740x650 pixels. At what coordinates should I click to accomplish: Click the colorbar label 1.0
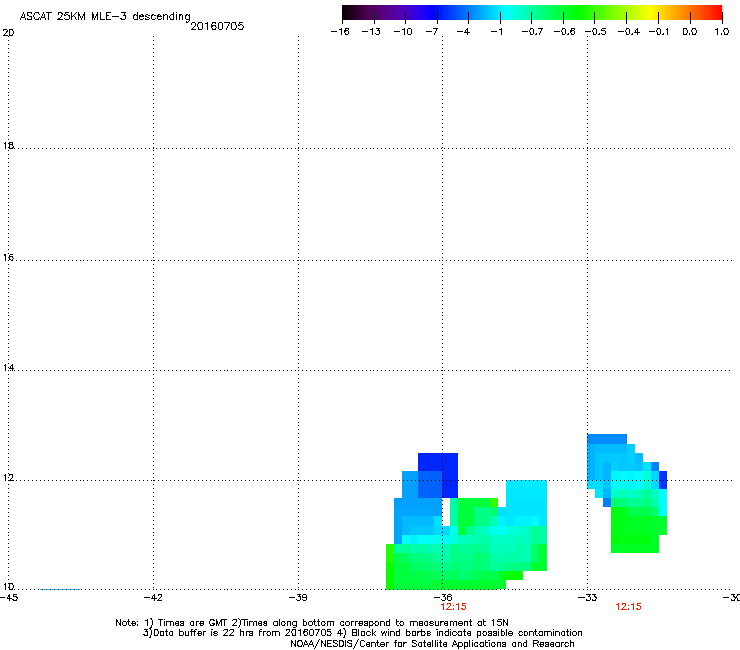click(722, 32)
